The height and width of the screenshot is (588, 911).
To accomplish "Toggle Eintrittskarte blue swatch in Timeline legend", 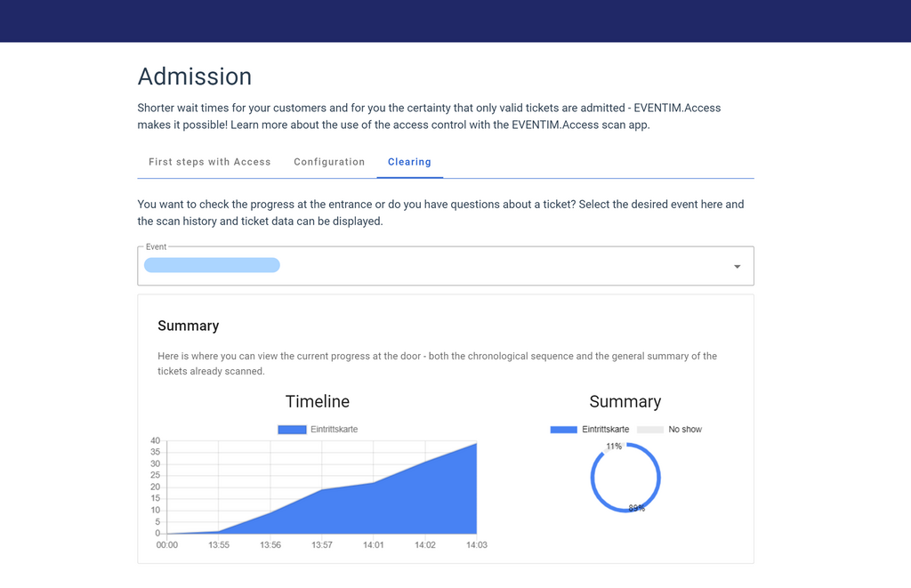I will [x=292, y=430].
